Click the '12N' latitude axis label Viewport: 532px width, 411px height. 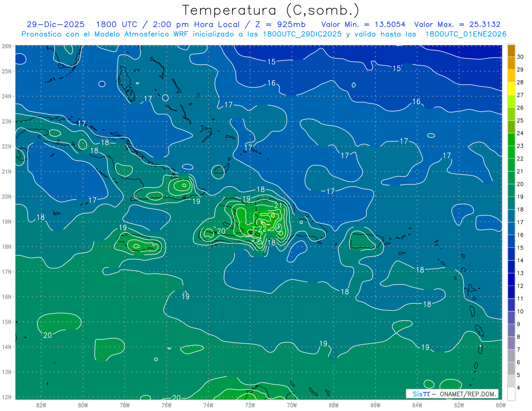click(x=6, y=397)
